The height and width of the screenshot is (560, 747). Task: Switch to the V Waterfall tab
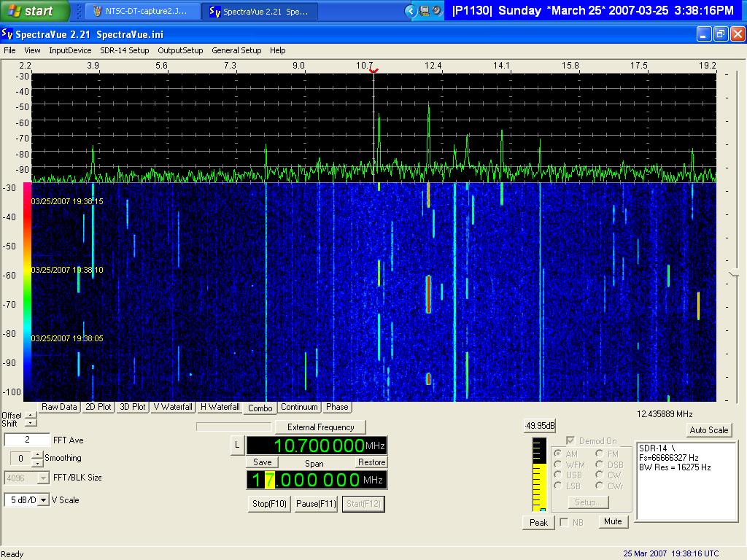tap(172, 407)
